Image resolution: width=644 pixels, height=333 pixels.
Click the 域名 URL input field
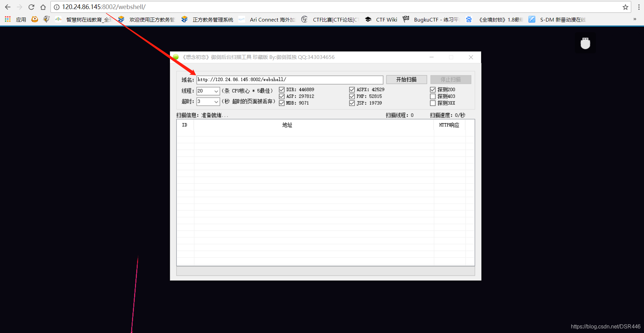290,79
